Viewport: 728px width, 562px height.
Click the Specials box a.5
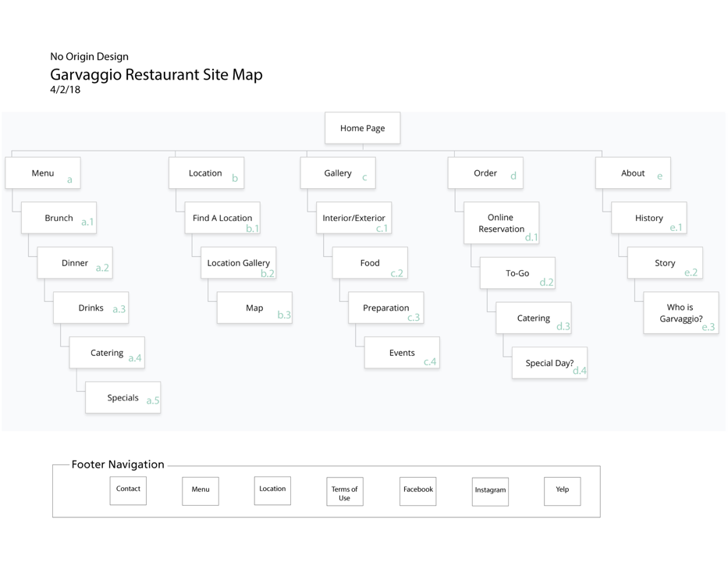tap(123, 397)
